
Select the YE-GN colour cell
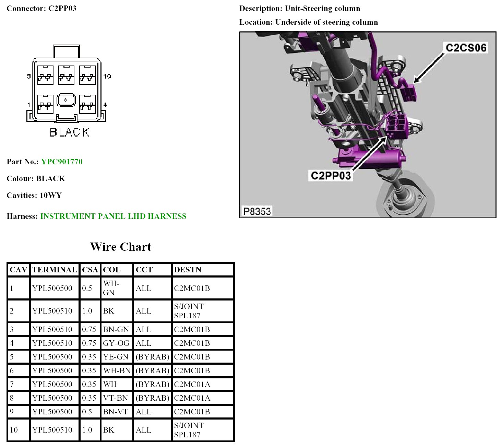116,357
